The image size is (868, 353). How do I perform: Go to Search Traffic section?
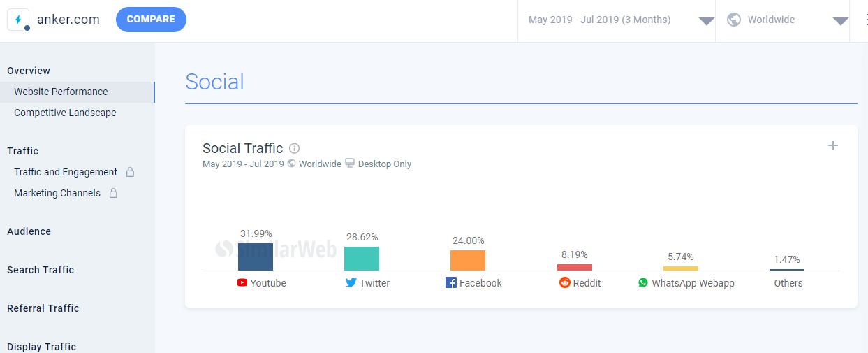(41, 270)
